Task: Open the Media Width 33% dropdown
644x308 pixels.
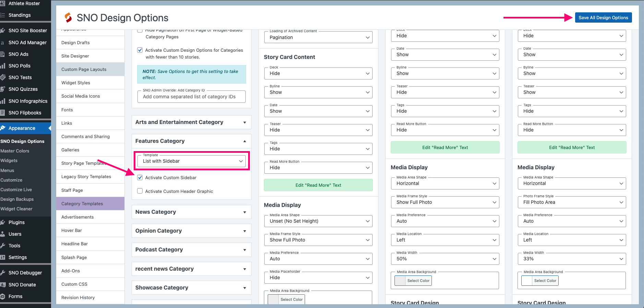Action: [x=572, y=259]
